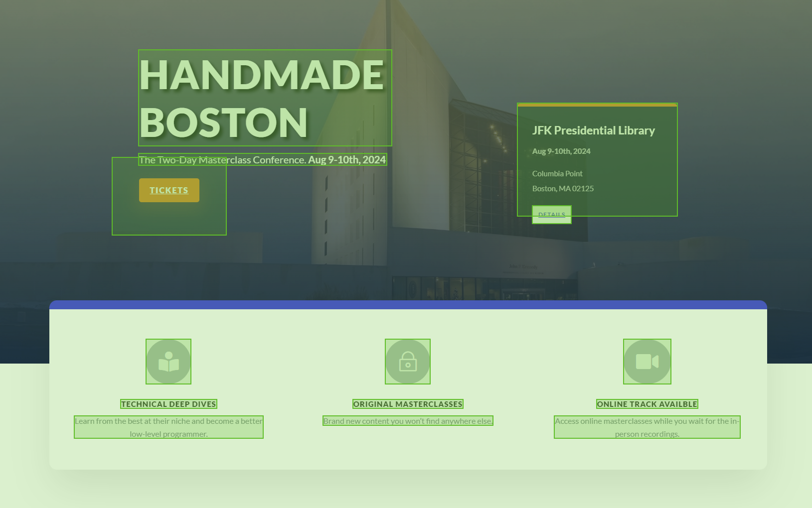Click the Boston, MA 02125 address line
Viewport: 812px width, 508px height.
pos(563,189)
